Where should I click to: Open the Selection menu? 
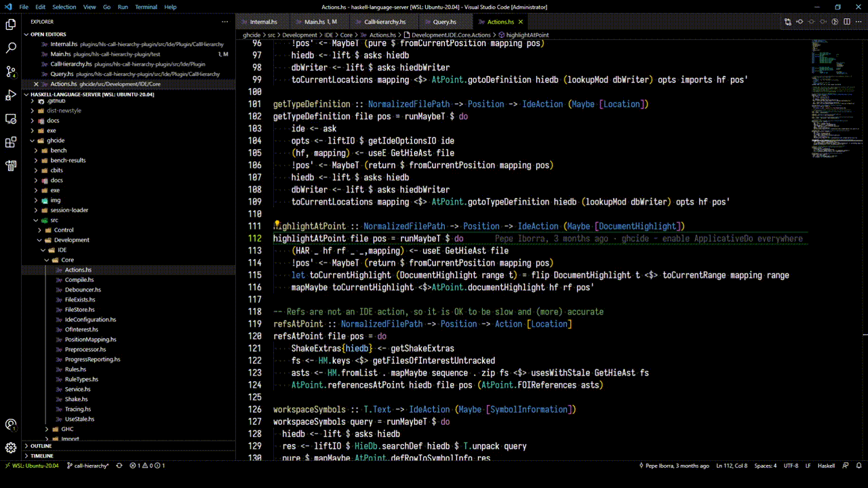[64, 7]
